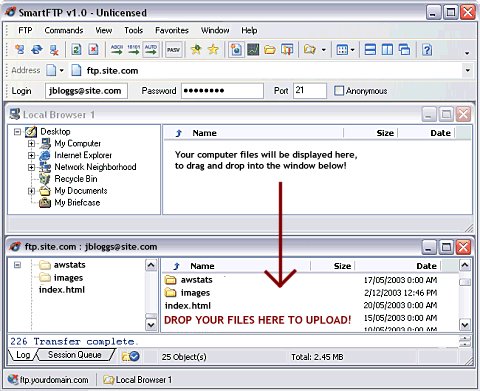Expand the My Documents tree node
The height and width of the screenshot is (391, 480).
coord(31,191)
